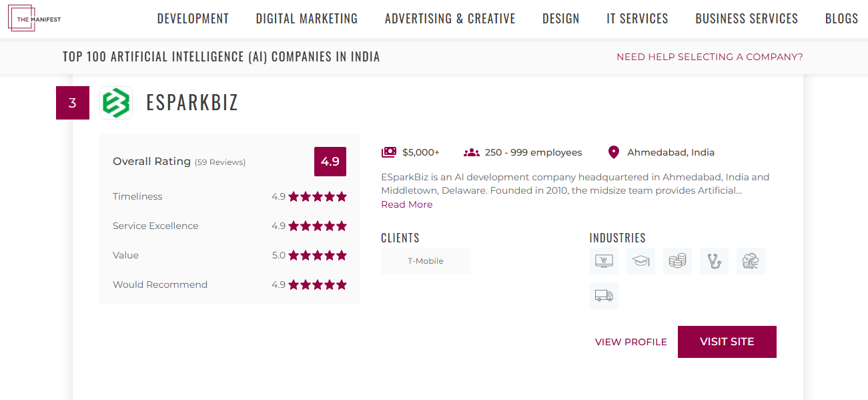Select the e-commerce industry icon
This screenshot has width=868, height=400.
coord(604,261)
